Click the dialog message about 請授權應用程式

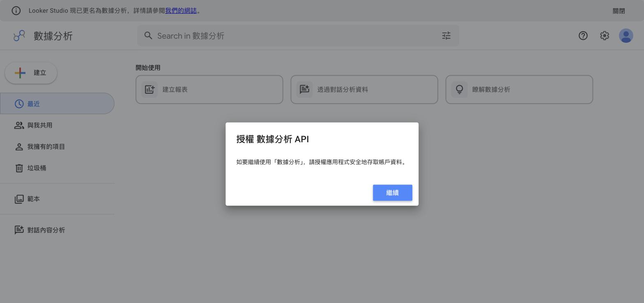[322, 162]
